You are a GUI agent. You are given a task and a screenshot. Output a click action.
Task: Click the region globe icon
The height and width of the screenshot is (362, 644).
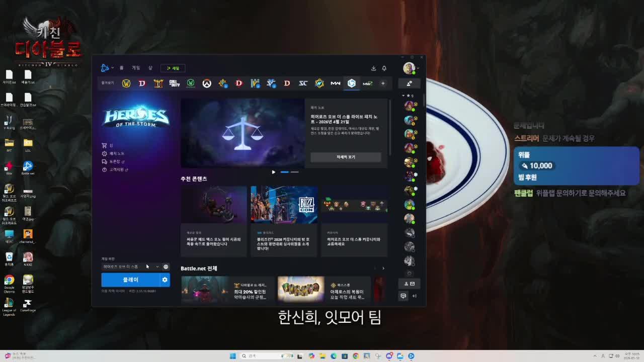[166, 266]
